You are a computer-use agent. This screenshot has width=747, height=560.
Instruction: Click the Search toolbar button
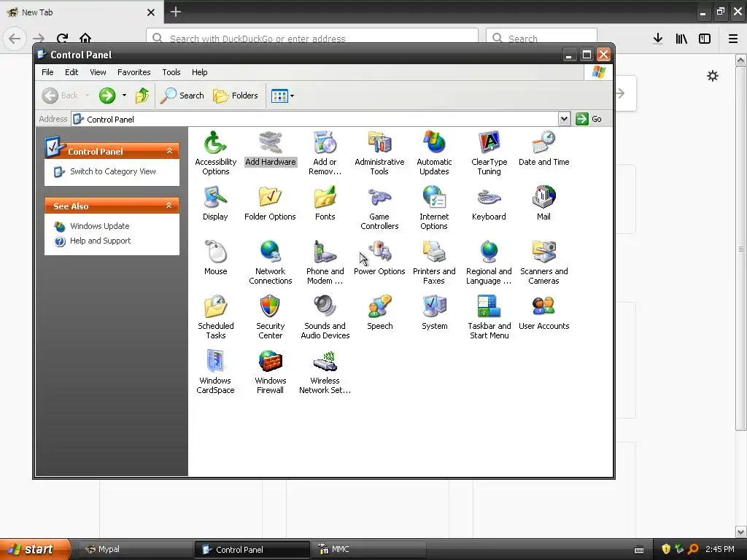[182, 96]
